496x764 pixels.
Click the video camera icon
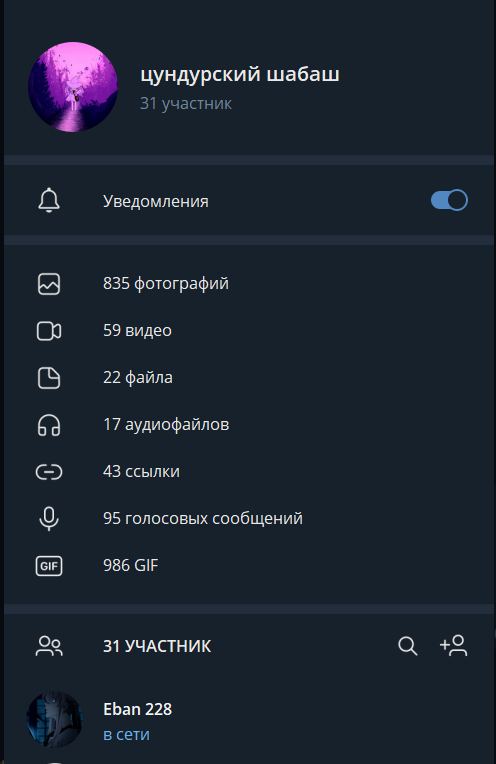click(49, 331)
